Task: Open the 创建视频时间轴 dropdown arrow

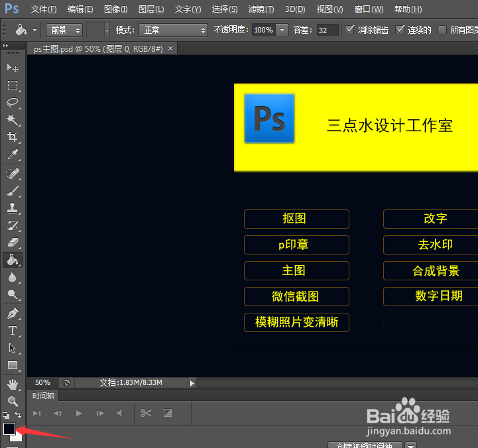Action: [410, 445]
